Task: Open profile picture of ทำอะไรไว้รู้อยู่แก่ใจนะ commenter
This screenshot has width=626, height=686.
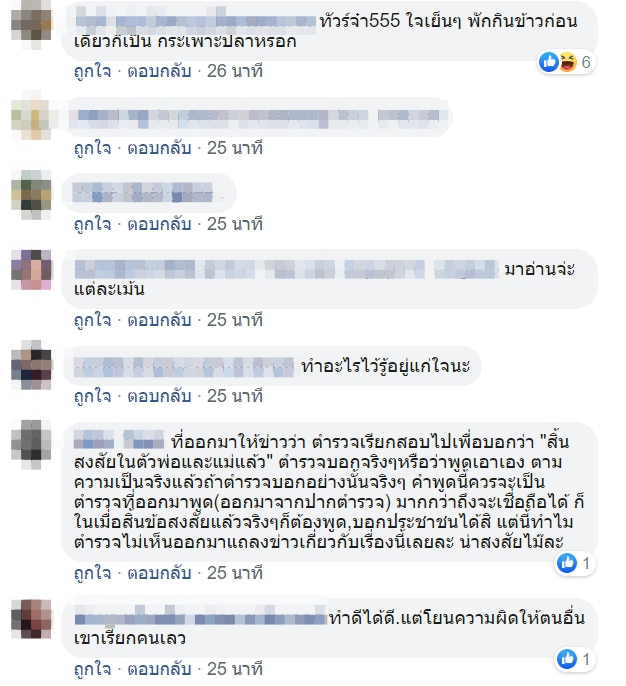Action: click(31, 365)
